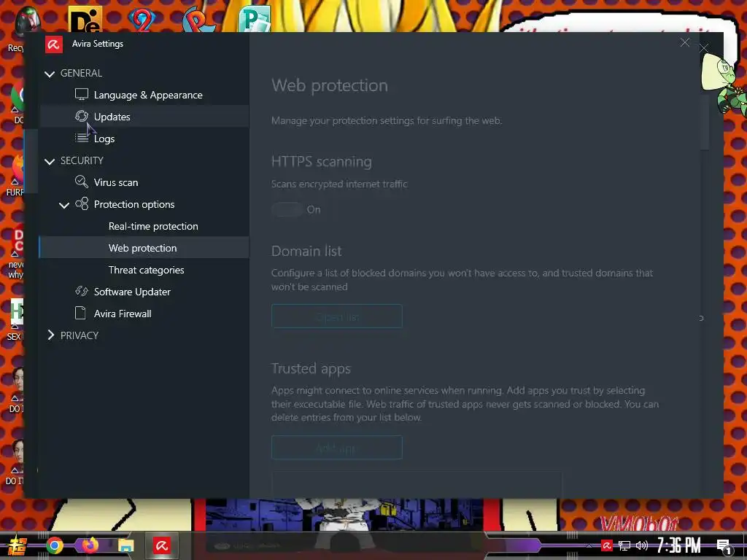Open the notification center icon
The width and height of the screenshot is (747, 560).
724,547
